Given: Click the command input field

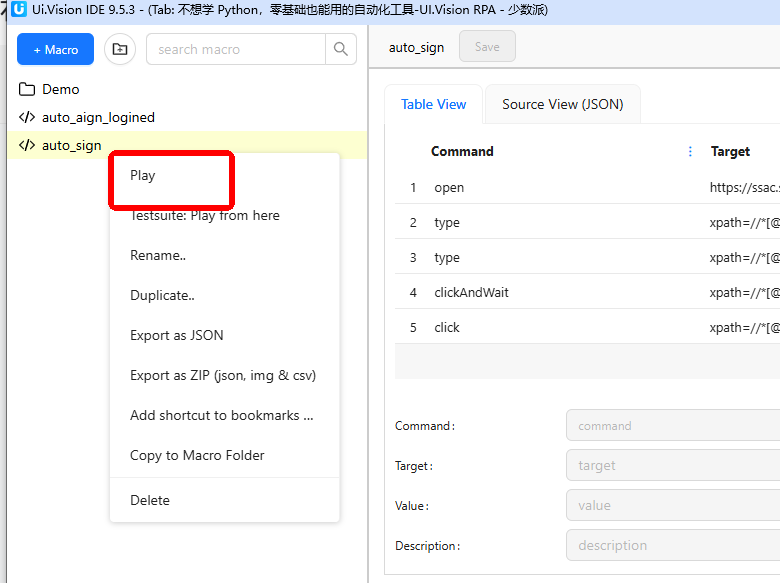Looking at the screenshot, I should [x=673, y=425].
